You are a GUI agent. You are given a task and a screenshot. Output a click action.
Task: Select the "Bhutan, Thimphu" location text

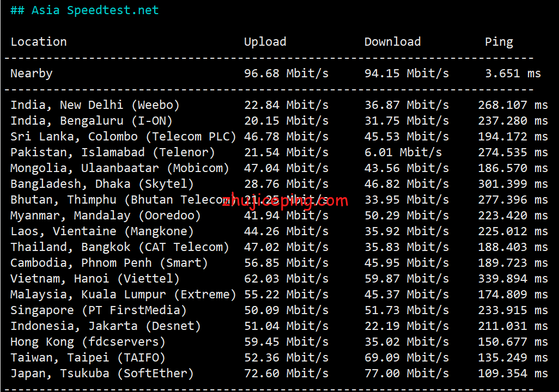(x=63, y=200)
